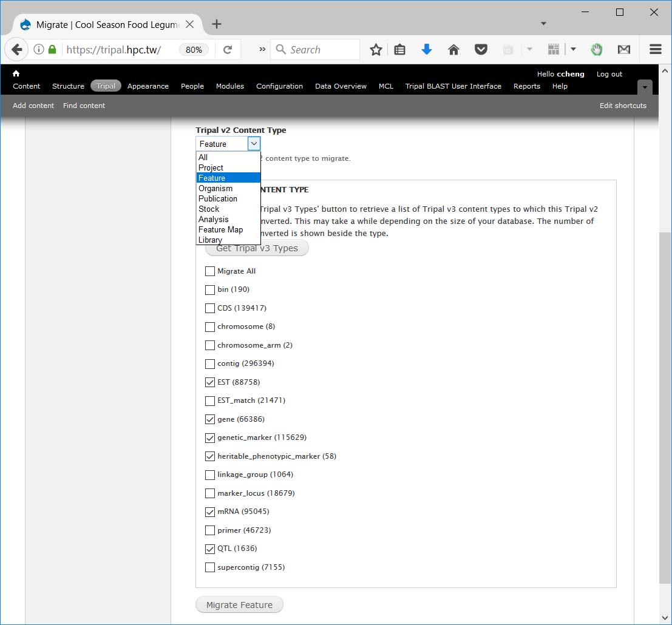The image size is (672, 625).
Task: Check the Migrate All checkbox
Action: (x=210, y=271)
